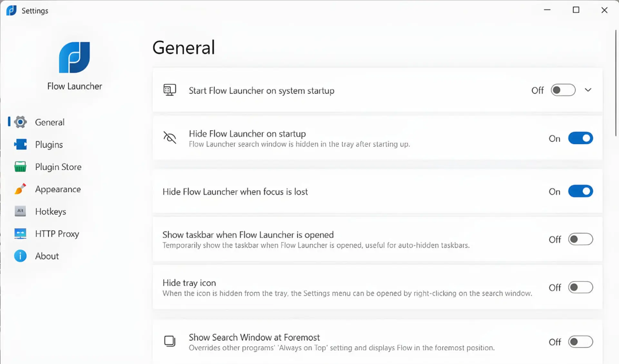Click the vertical scrollbar thumb
The image size is (619, 364).
tap(615, 83)
